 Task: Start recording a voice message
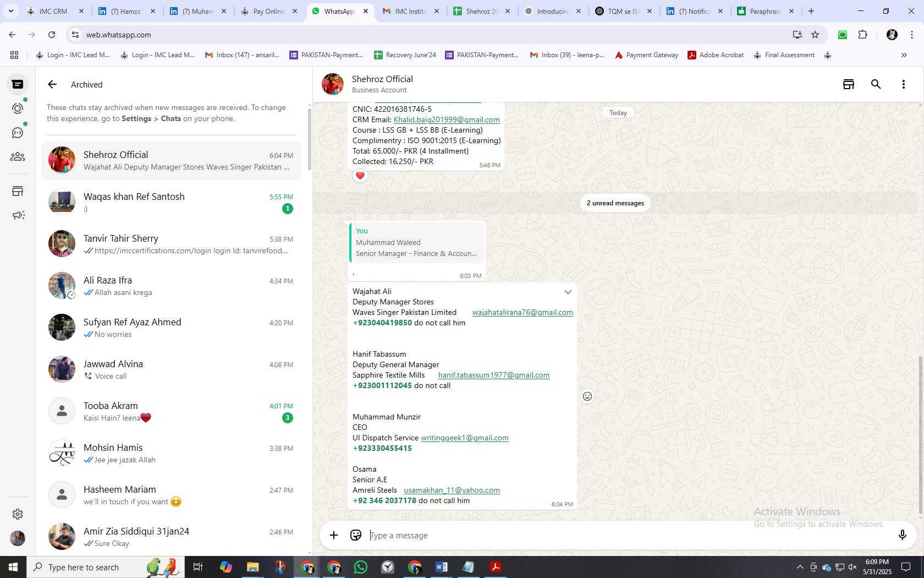click(x=902, y=535)
